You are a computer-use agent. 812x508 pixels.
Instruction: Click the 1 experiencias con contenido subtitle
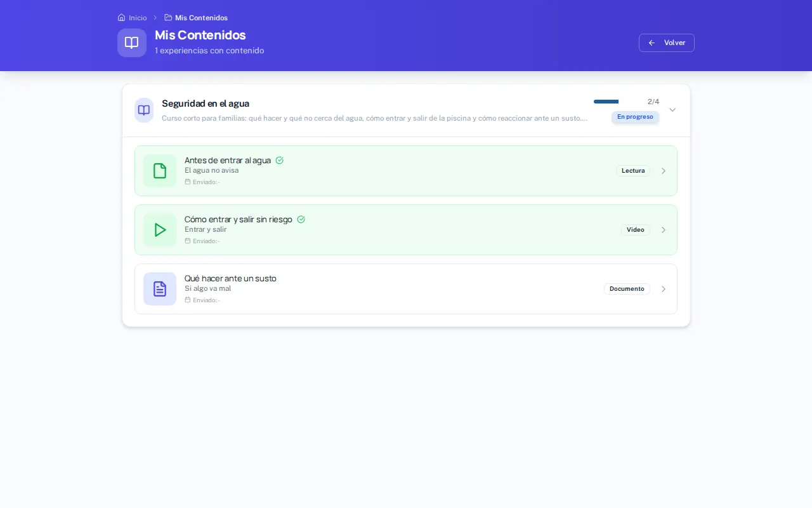click(209, 51)
